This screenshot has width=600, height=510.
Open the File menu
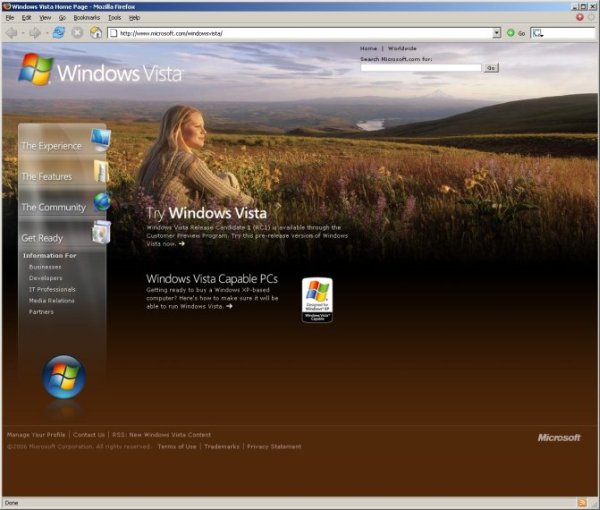click(x=10, y=18)
